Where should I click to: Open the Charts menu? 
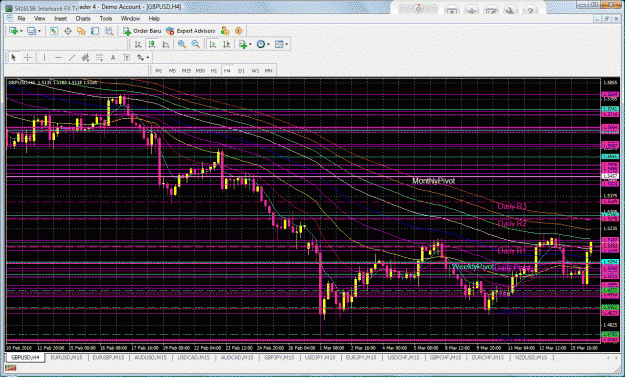(x=83, y=19)
